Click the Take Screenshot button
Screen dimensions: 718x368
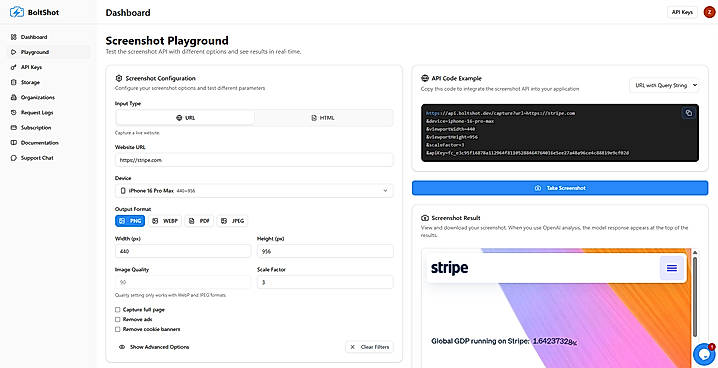point(560,188)
